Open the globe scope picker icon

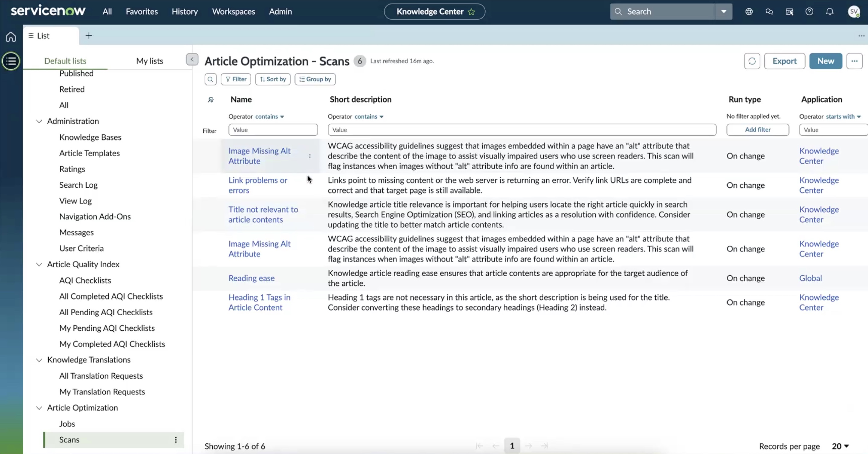coord(749,11)
